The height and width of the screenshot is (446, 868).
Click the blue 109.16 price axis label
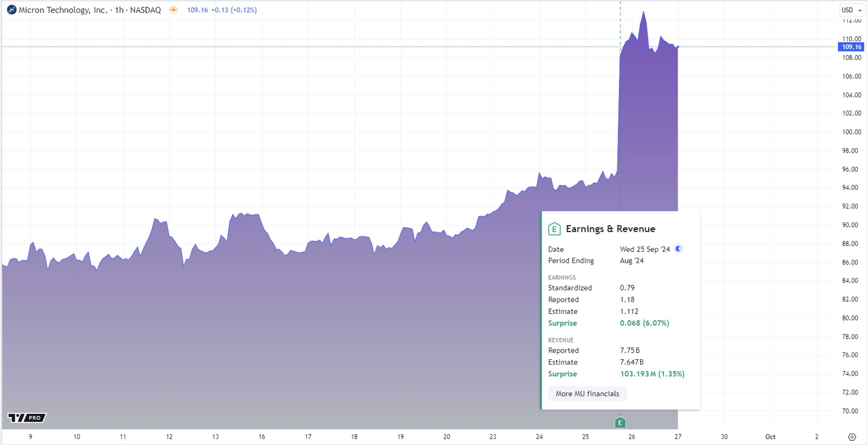(x=852, y=47)
